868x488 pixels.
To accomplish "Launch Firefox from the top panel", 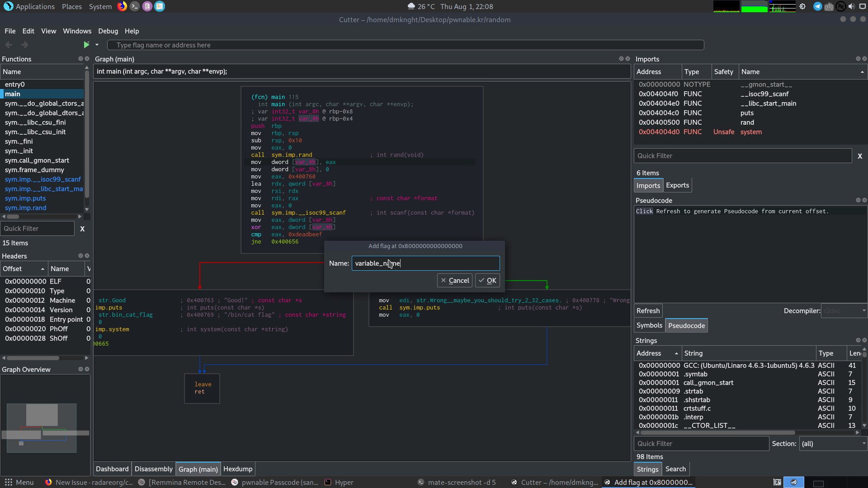I will [122, 6].
